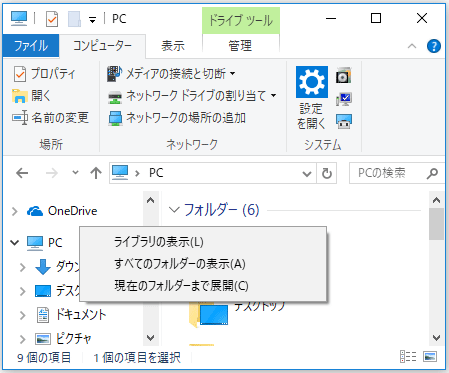This screenshot has height=373, width=449.
Task: Click the ネットワークの場所の追加 icon
Action: [115, 118]
